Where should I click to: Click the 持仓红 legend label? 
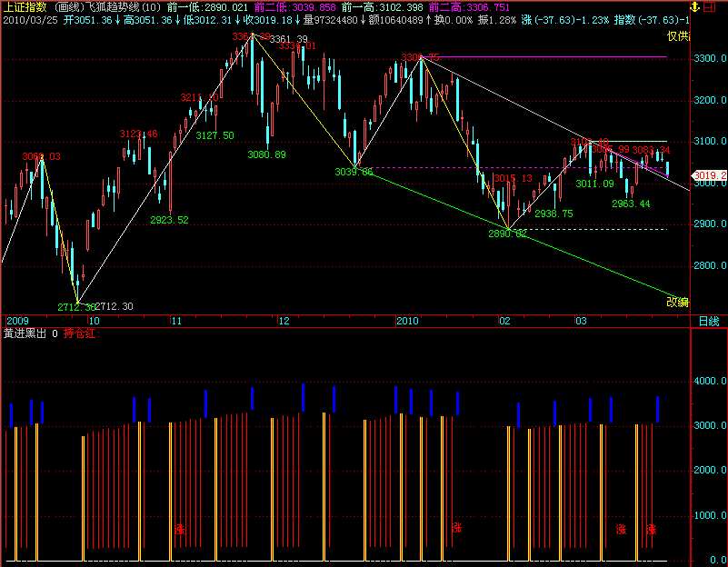pyautogui.click(x=81, y=333)
